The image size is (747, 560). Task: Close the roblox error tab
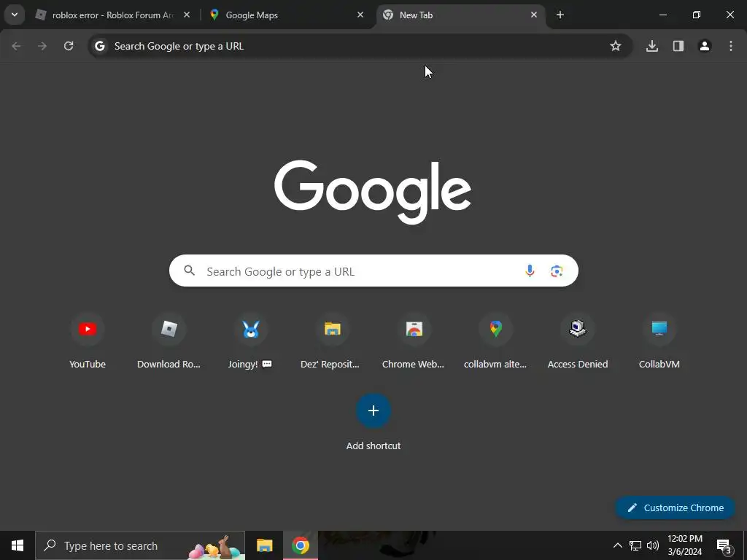click(187, 15)
